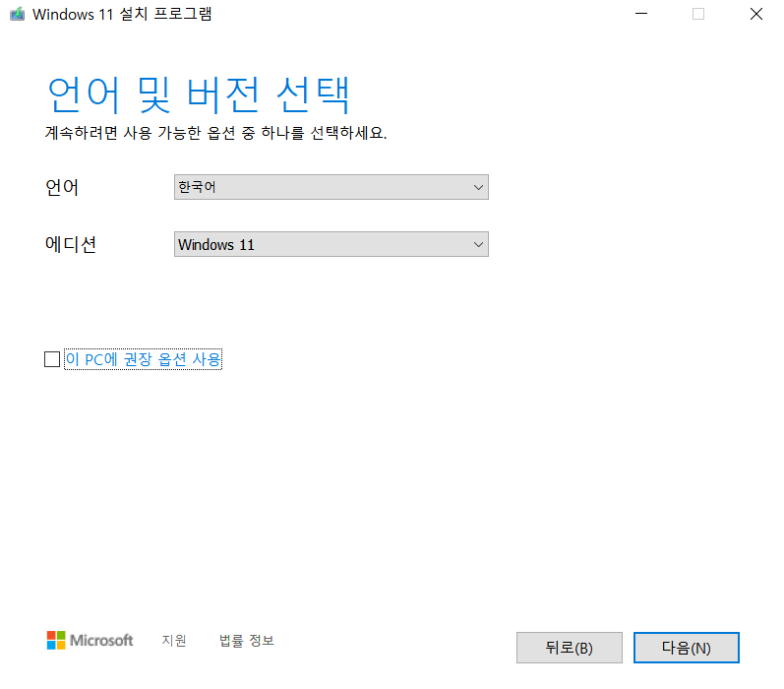The height and width of the screenshot is (689, 784).
Task: Click the '이 PC에 권장 옵션 사용' label text
Action: tap(143, 359)
